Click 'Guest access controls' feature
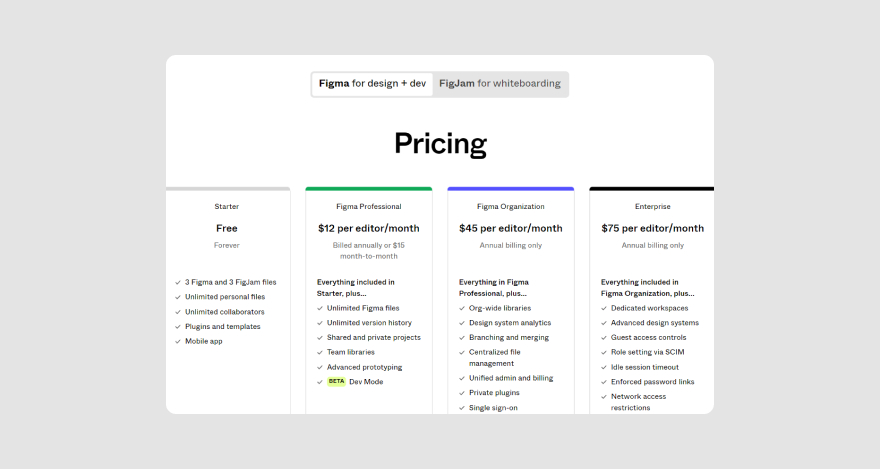The height and width of the screenshot is (469, 880). click(648, 337)
